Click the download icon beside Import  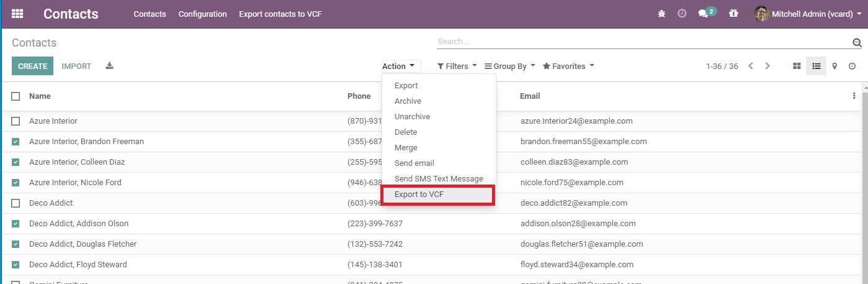(x=110, y=66)
